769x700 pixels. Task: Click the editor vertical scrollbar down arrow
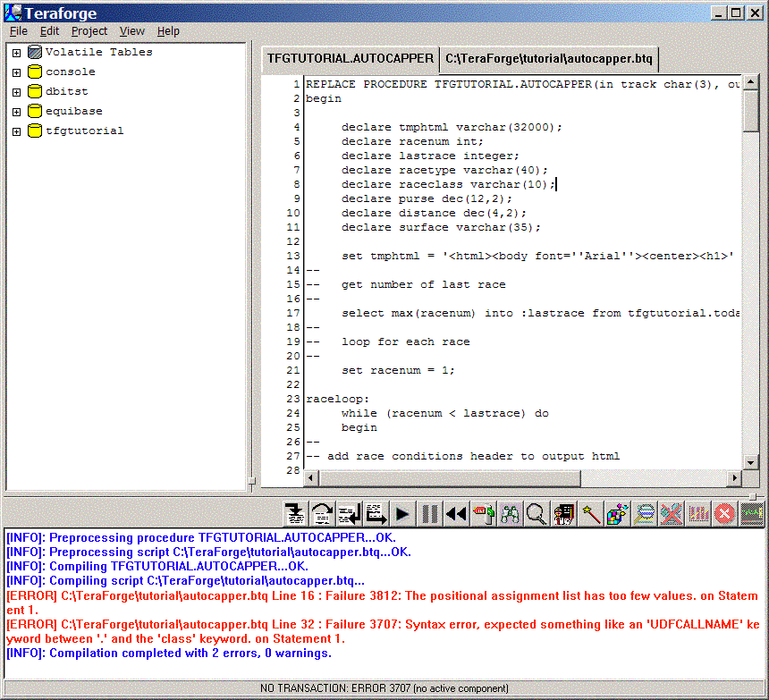click(x=751, y=462)
